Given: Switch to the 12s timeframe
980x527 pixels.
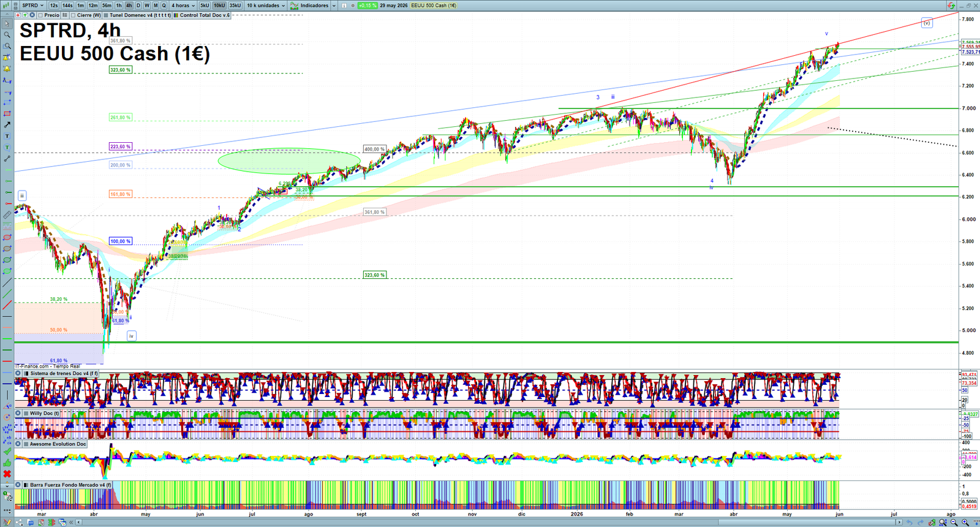Looking at the screenshot, I should click(54, 5).
